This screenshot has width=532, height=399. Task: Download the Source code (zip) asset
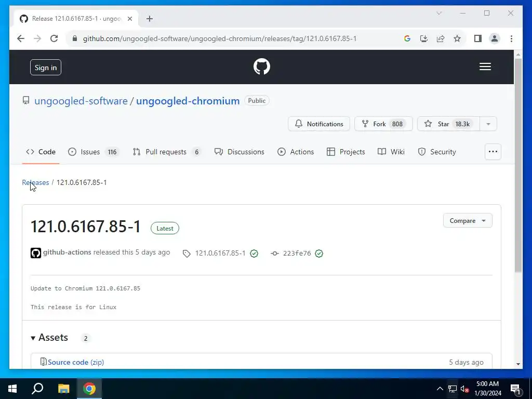(x=76, y=362)
